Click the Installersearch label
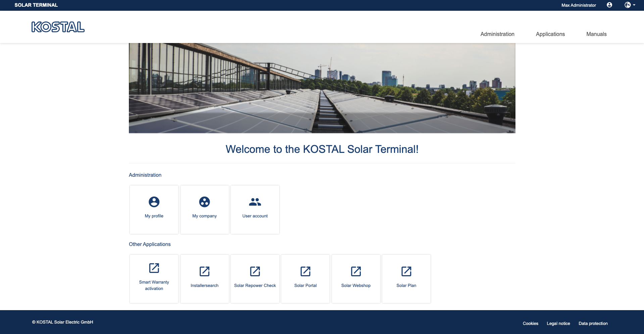Image resolution: width=644 pixels, height=334 pixels. point(204,286)
